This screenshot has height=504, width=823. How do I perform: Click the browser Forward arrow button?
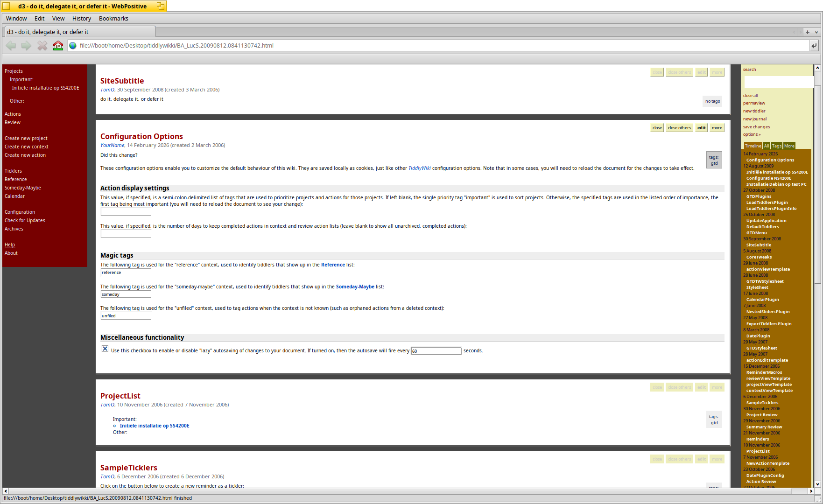[x=27, y=46]
